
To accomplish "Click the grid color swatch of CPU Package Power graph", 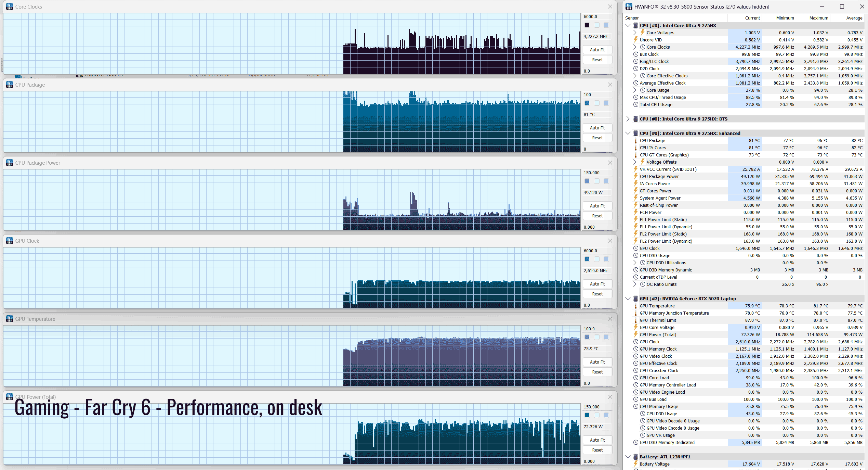I will tap(606, 181).
